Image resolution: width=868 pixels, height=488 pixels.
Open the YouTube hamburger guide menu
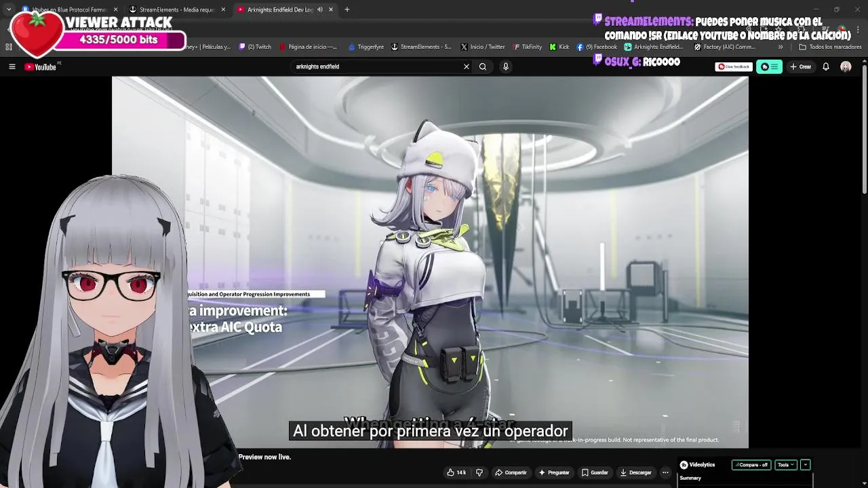[12, 66]
